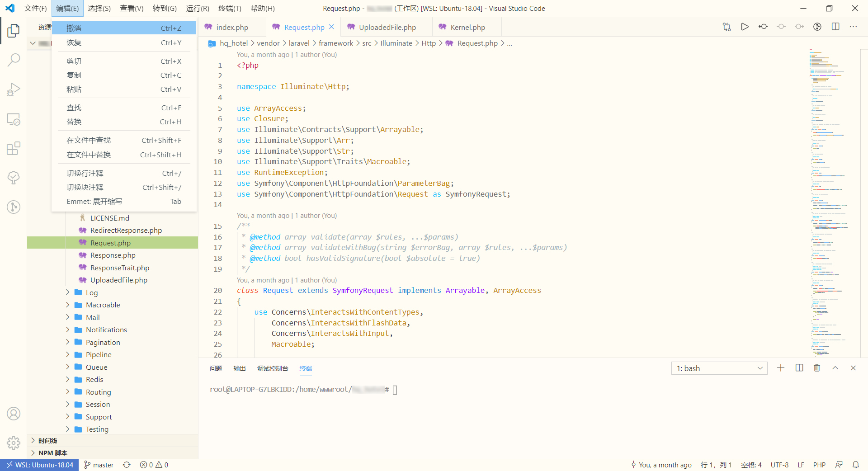Open the WSL: Ubuntu-18.04 remote indicator
The image size is (868, 471).
[39, 465]
